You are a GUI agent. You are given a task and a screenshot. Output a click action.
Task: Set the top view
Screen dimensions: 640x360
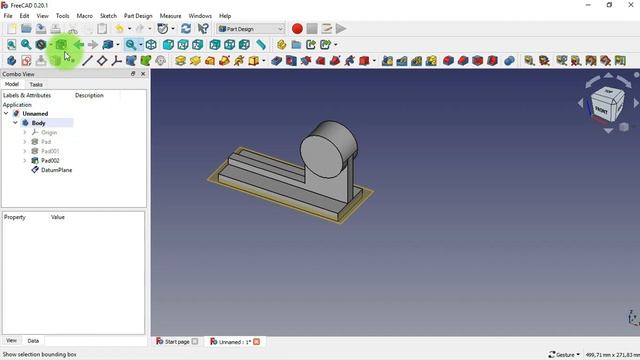[183, 44]
